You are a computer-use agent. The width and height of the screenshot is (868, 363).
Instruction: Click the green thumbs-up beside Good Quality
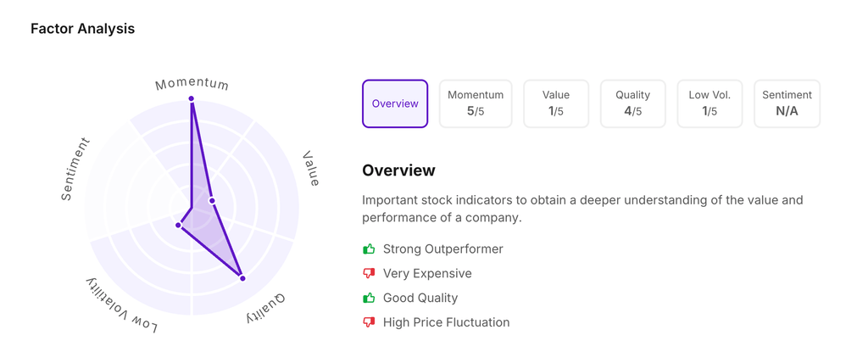tap(369, 298)
